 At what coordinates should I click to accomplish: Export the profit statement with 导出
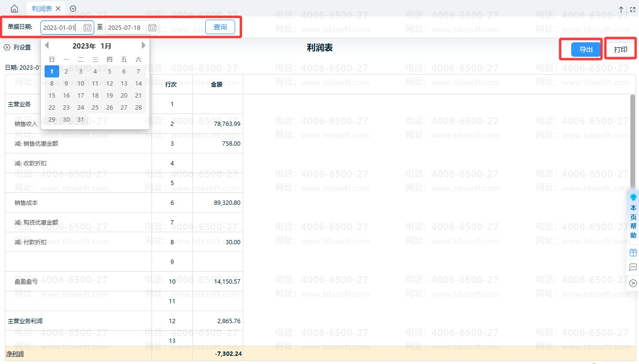coord(586,50)
